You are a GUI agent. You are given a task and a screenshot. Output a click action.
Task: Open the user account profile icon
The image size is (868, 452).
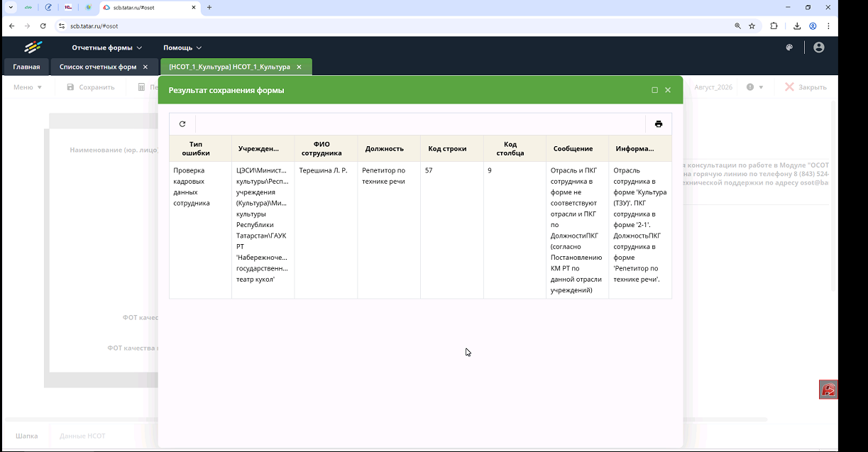(x=819, y=48)
